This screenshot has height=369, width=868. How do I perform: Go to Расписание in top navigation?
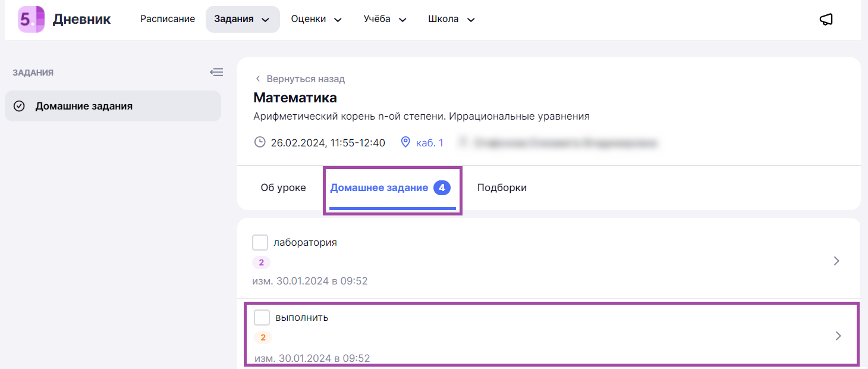168,19
